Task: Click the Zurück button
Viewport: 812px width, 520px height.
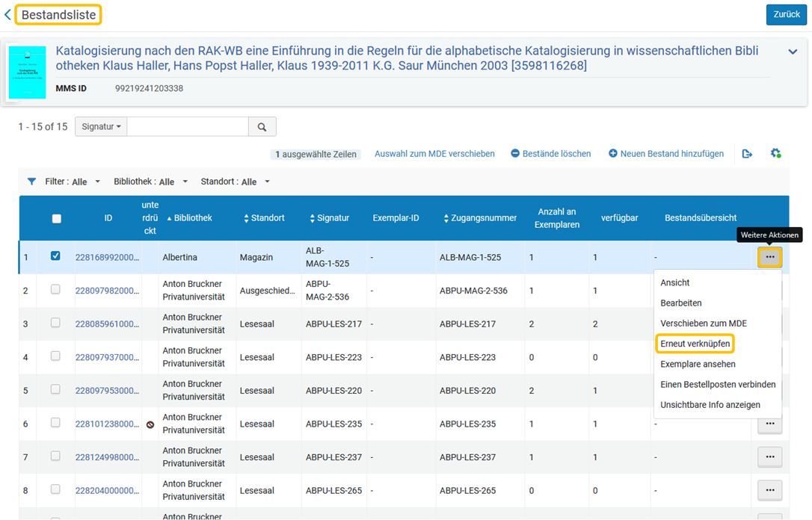Action: point(786,14)
